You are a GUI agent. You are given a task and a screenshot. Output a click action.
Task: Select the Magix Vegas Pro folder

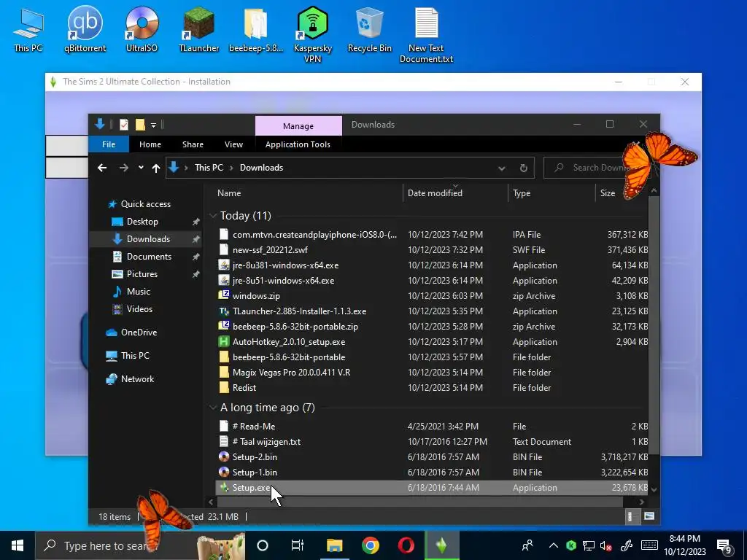pyautogui.click(x=291, y=373)
